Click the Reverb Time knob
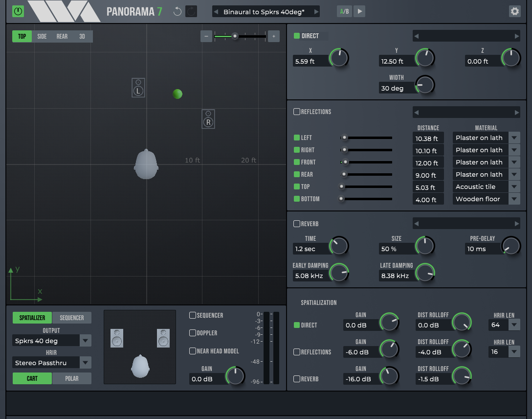The height and width of the screenshot is (419, 532). [339, 246]
